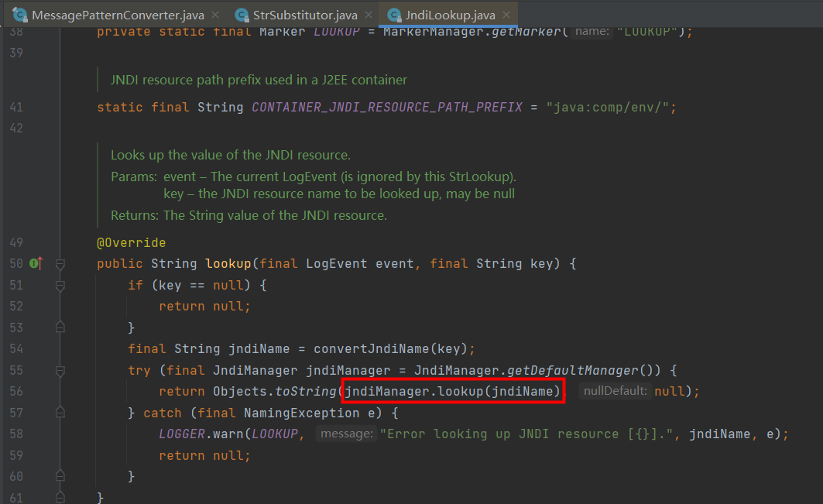Image resolution: width=823 pixels, height=504 pixels.
Task: Click the class icon on the StrSubstitutor.java tab
Action: click(241, 13)
